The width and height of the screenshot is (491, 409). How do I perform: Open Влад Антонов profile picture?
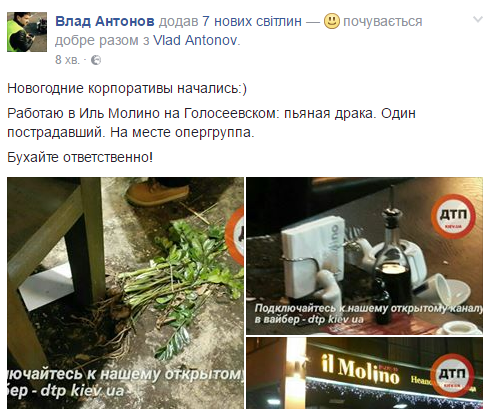coord(27,32)
